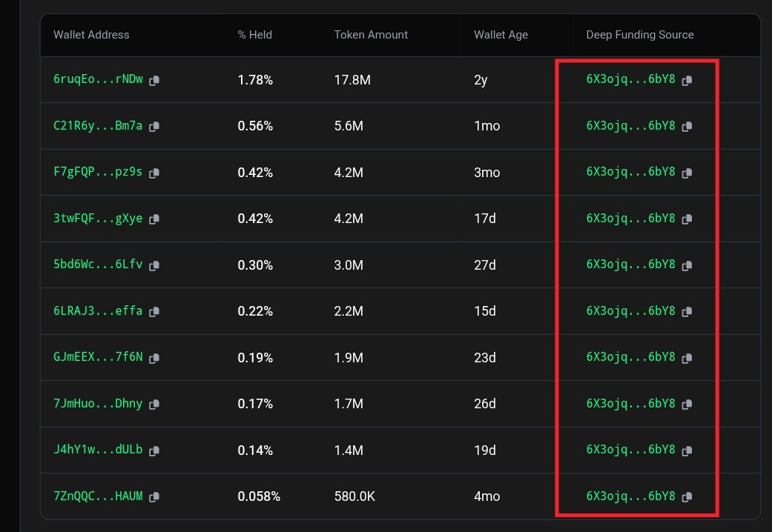Open wallet link 7ZnQQC...HAUM
This screenshot has height=532, width=772.
98,496
